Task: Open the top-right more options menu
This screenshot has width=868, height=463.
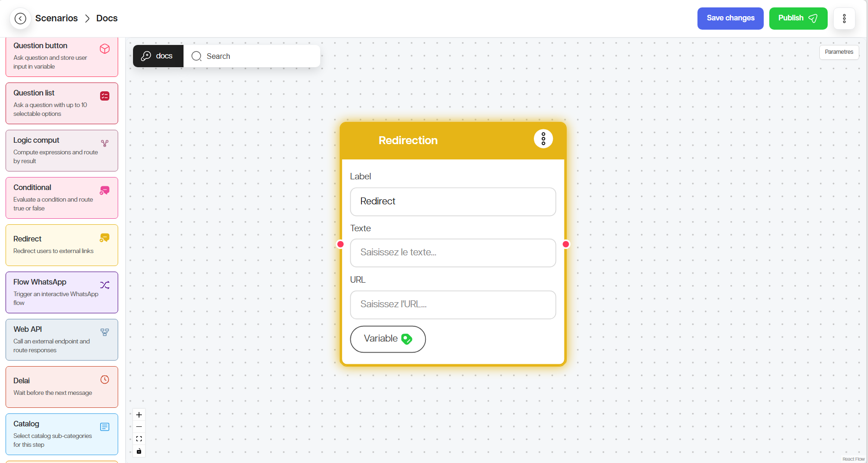Action: [x=844, y=18]
